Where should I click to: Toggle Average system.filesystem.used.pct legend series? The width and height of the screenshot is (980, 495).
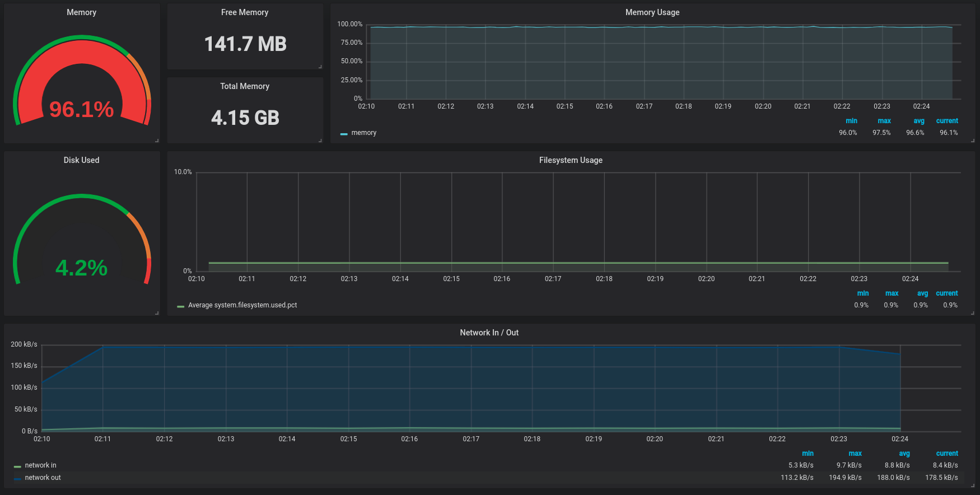click(x=242, y=305)
